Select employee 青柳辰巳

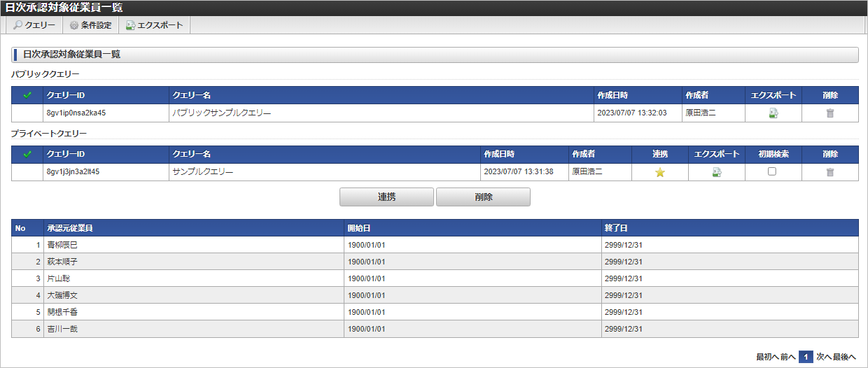[62, 245]
